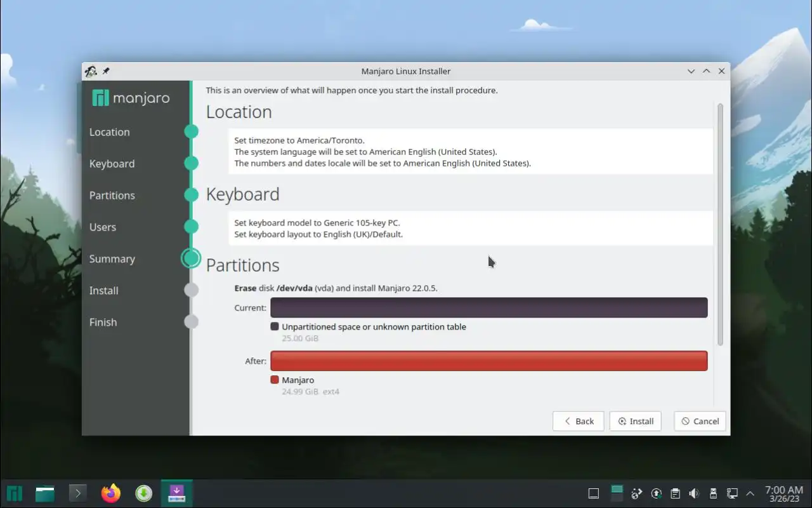The image size is (812, 508).
Task: Click the Current disk partition bar
Action: click(488, 307)
